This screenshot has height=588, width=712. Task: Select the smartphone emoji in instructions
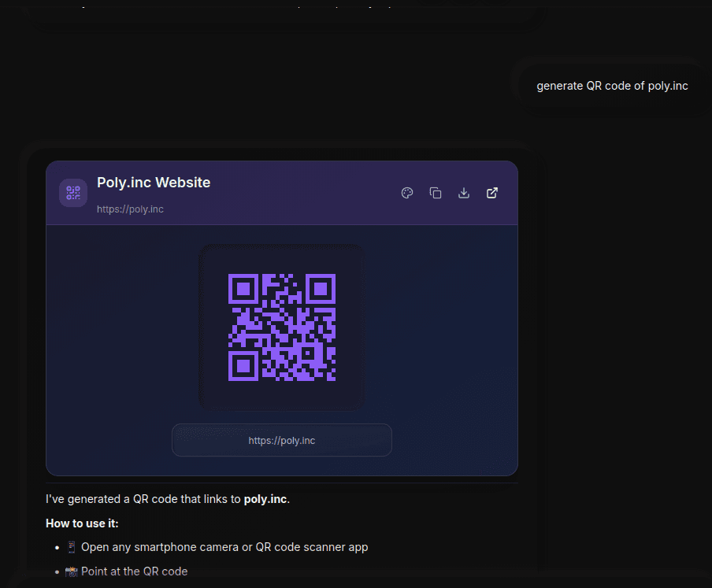click(x=71, y=546)
